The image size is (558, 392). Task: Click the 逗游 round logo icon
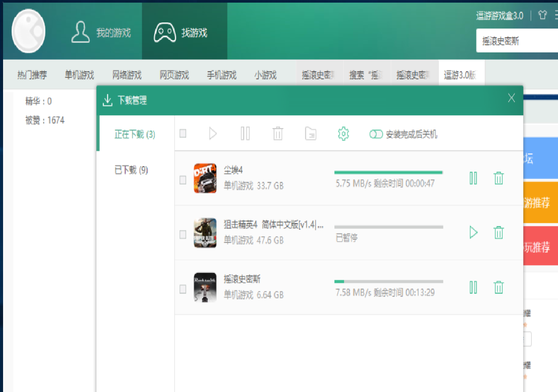28,31
